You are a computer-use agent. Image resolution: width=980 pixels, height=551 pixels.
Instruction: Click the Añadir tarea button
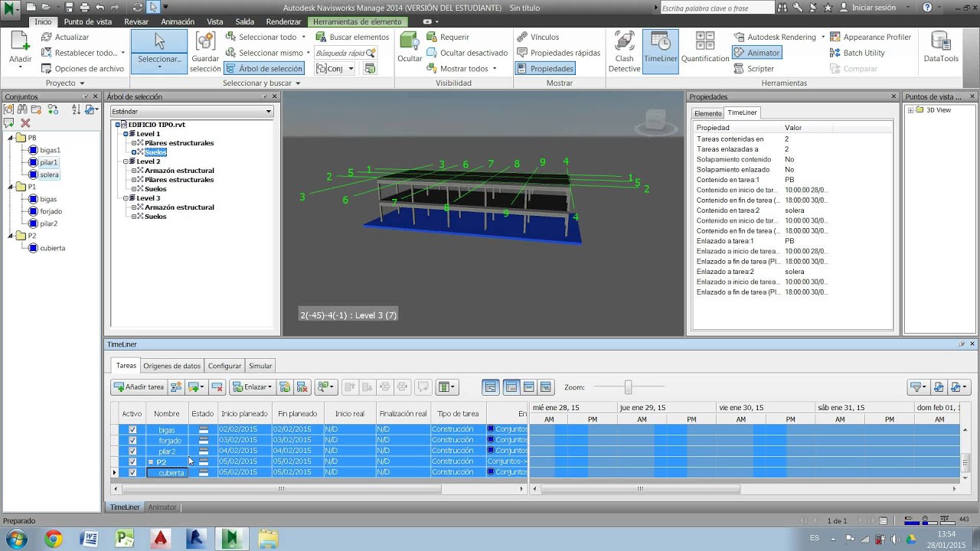point(139,387)
